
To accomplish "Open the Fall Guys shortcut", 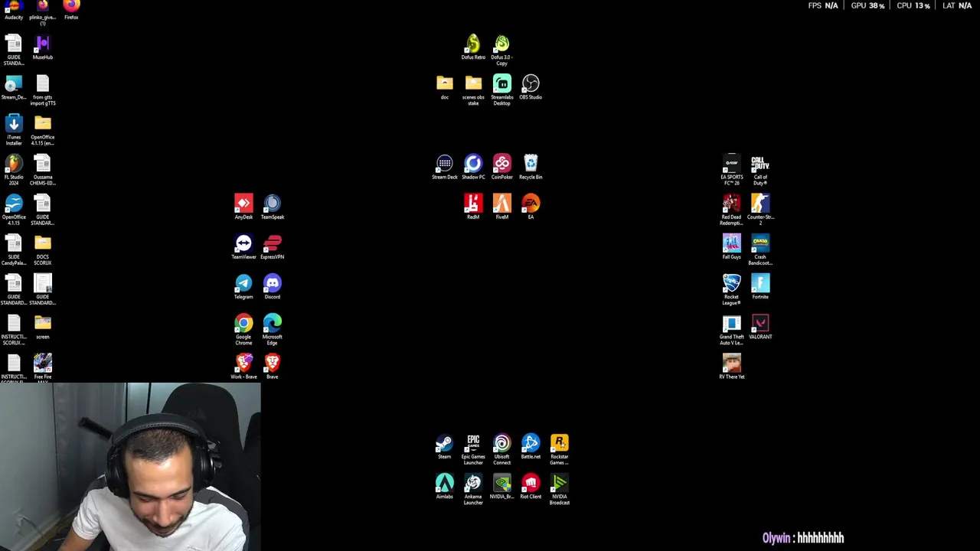I will tap(732, 246).
